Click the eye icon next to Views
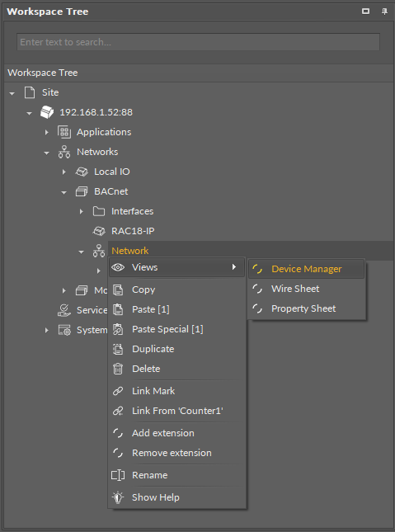Viewport: 395px width, 532px height. point(118,267)
